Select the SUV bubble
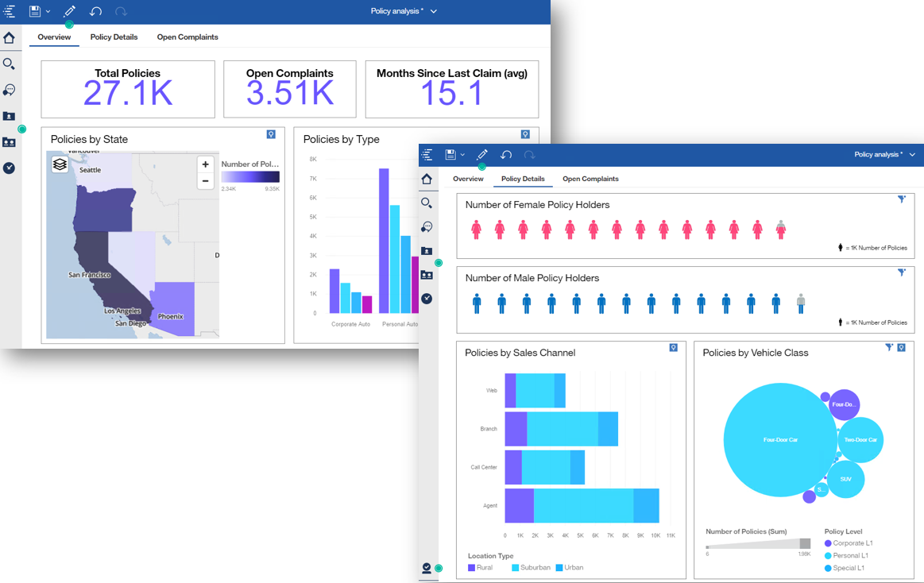924x583 pixels. (845, 480)
